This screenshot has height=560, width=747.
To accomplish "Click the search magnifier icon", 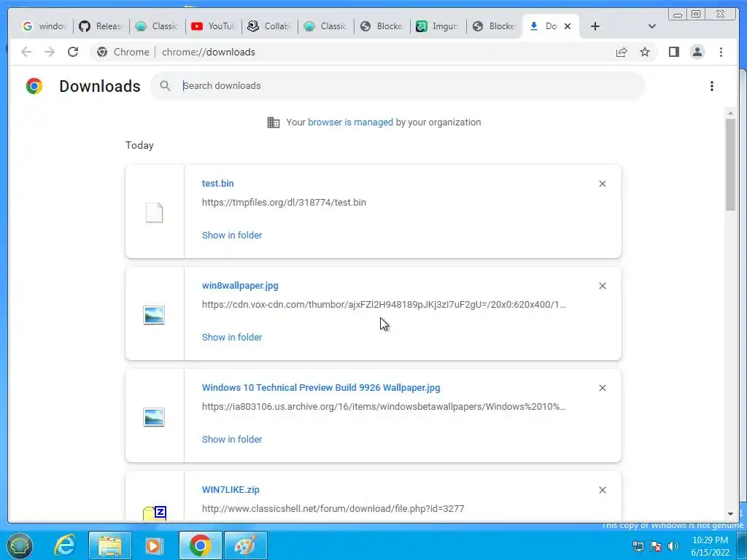I will pos(166,86).
